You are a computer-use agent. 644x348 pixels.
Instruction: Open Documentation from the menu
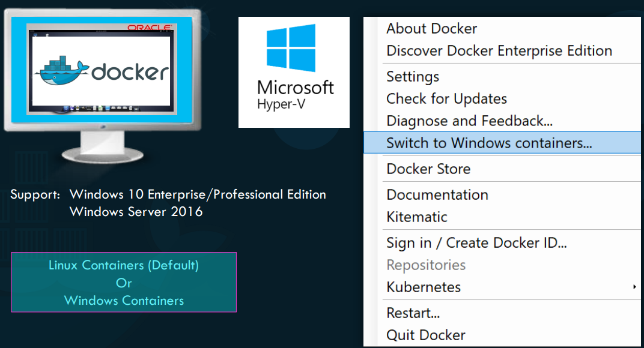502,195
